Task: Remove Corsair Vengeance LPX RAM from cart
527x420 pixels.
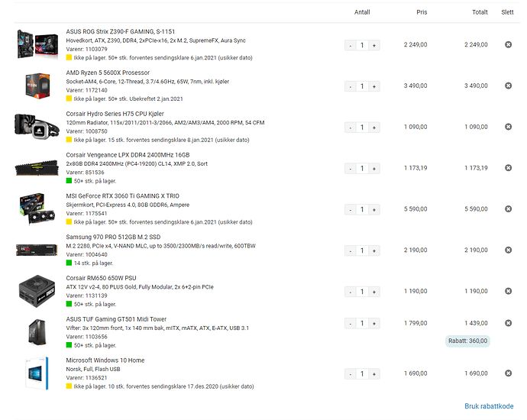Action: click(508, 168)
